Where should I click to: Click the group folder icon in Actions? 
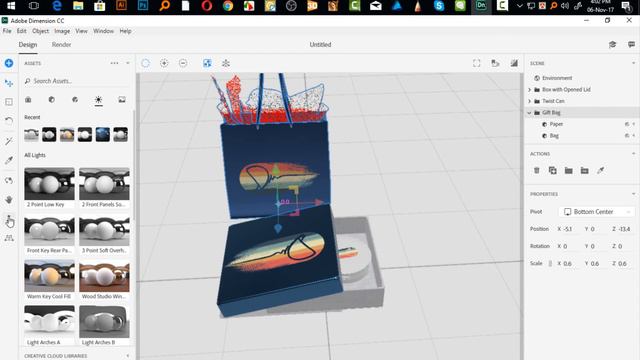coord(569,171)
